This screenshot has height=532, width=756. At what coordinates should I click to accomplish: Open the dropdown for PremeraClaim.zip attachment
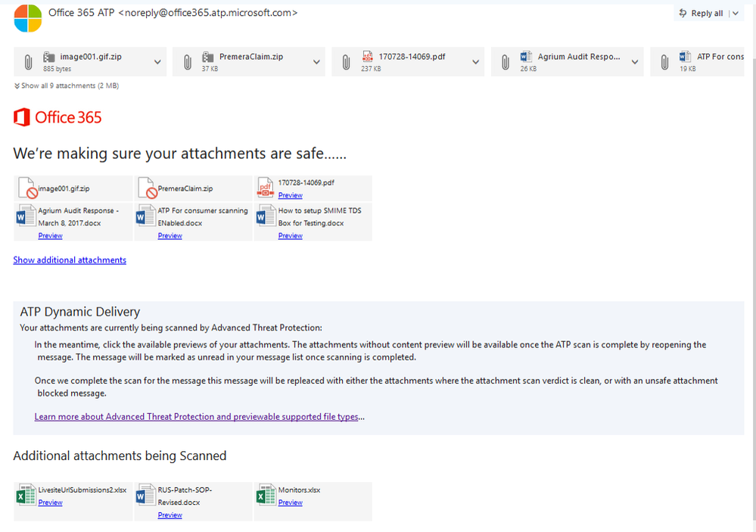(316, 62)
